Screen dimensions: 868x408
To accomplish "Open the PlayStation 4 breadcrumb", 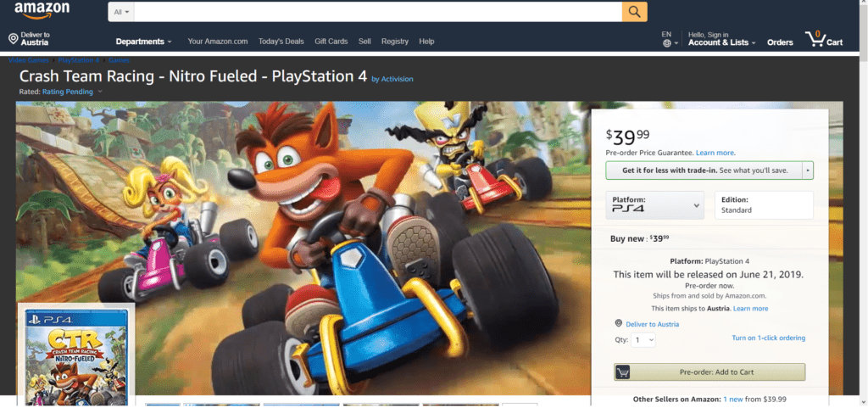I will point(79,59).
